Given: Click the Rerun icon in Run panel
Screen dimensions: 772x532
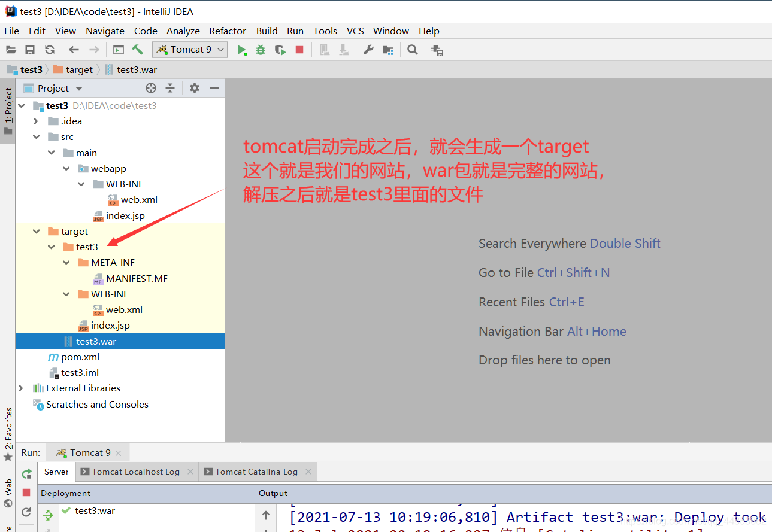Looking at the screenshot, I should tap(26, 474).
